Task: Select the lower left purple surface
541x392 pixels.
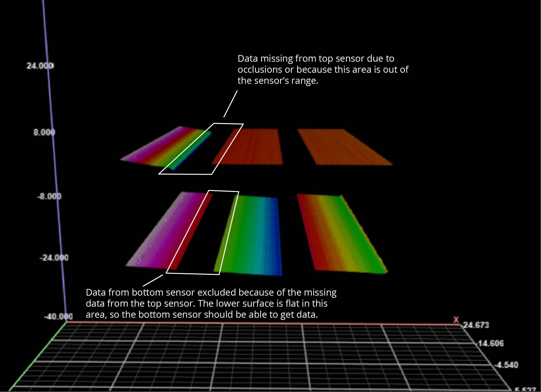Action: point(165,231)
